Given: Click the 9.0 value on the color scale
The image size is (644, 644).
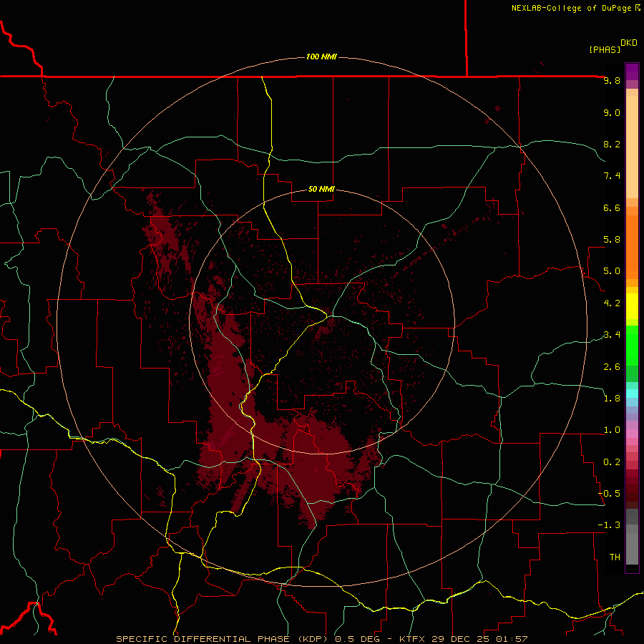Looking at the screenshot, I should (612, 112).
